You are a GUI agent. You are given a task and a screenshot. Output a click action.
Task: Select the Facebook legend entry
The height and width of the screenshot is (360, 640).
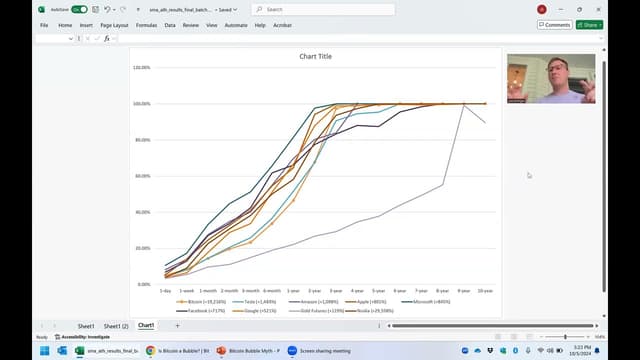200,311
